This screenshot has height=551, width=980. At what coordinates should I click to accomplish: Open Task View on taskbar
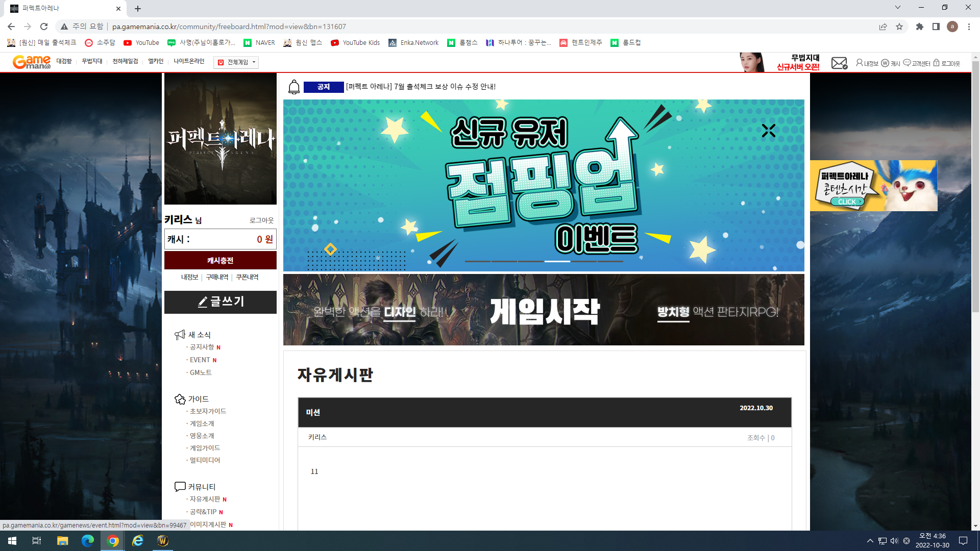37,541
